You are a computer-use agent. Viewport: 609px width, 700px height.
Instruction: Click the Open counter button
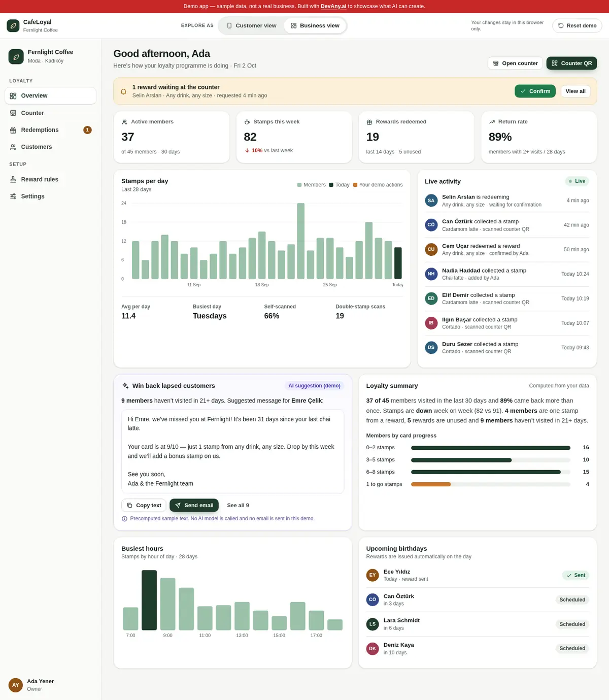[515, 63]
